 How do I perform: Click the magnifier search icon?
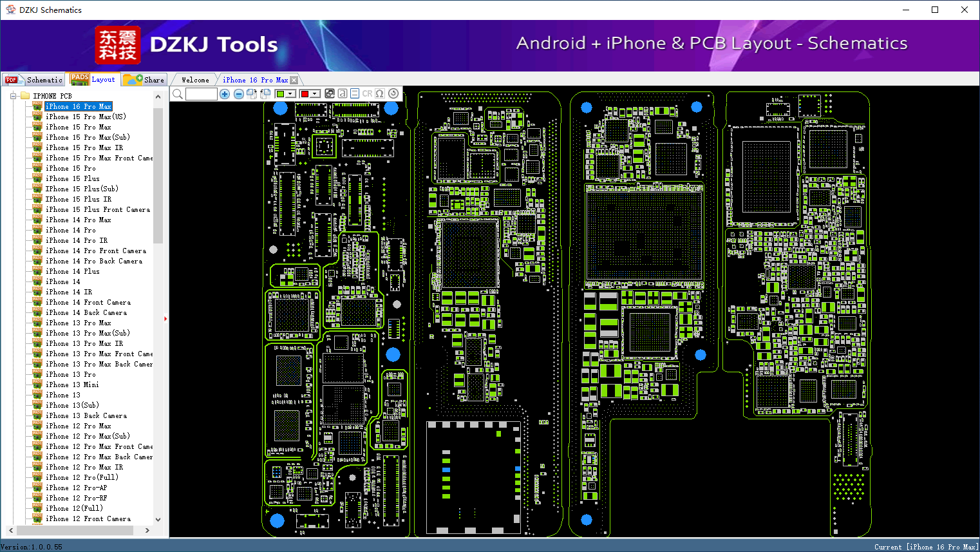click(x=178, y=94)
